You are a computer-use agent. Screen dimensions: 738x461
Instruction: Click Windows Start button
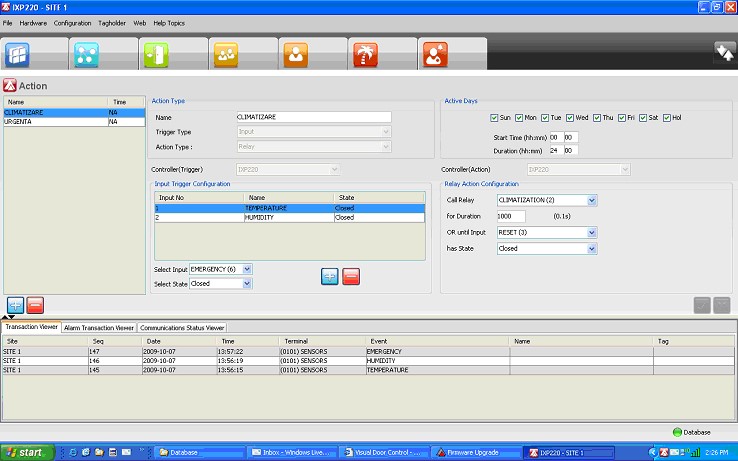[27, 453]
